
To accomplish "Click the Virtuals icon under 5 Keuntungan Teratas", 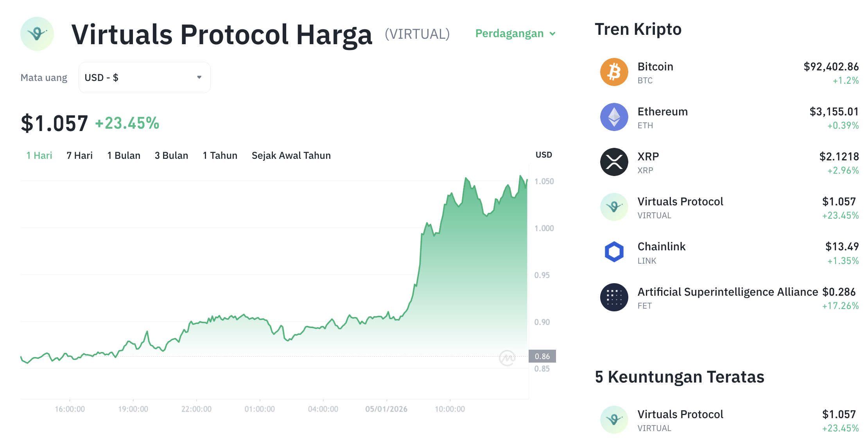I will (613, 419).
